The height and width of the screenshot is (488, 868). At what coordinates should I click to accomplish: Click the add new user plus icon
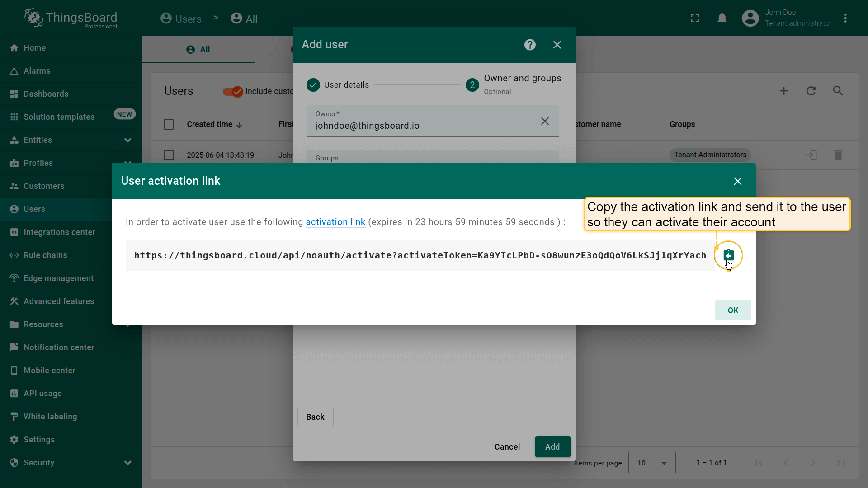tap(783, 91)
